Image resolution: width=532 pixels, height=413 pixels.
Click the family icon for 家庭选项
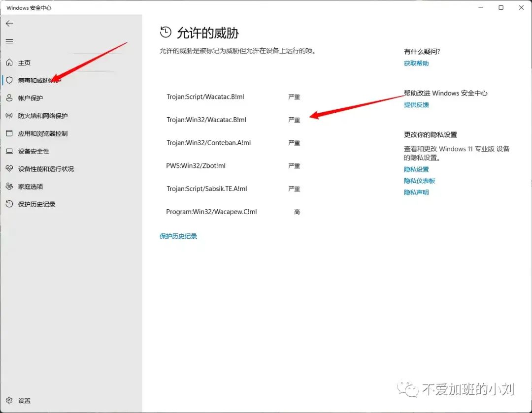click(9, 186)
